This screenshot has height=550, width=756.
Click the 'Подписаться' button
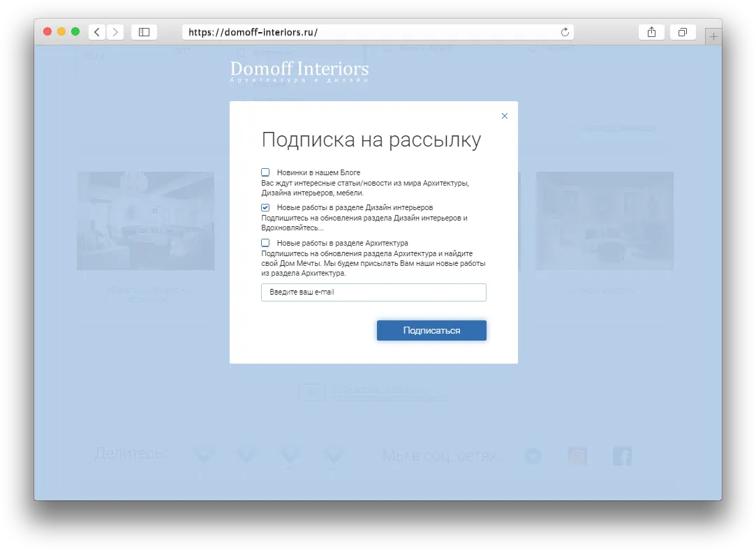coord(431,330)
